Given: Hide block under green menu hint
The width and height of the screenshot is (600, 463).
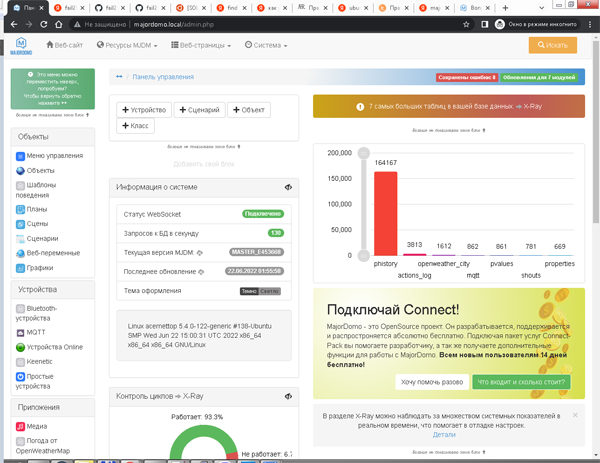Looking at the screenshot, I should coord(52,115).
